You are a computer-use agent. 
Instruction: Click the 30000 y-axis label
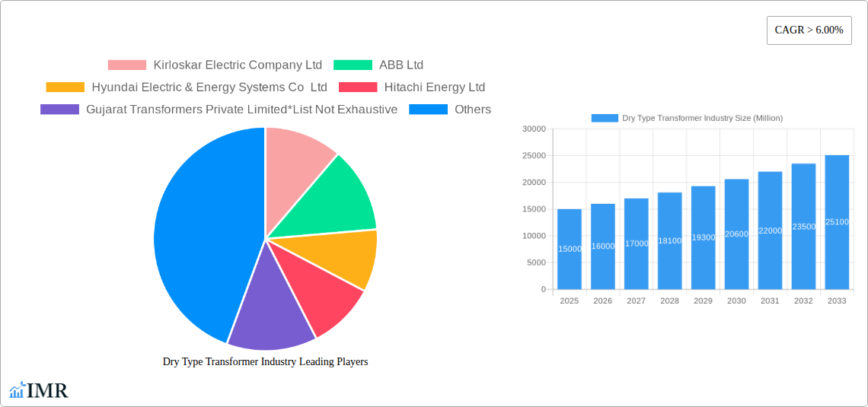click(x=535, y=129)
